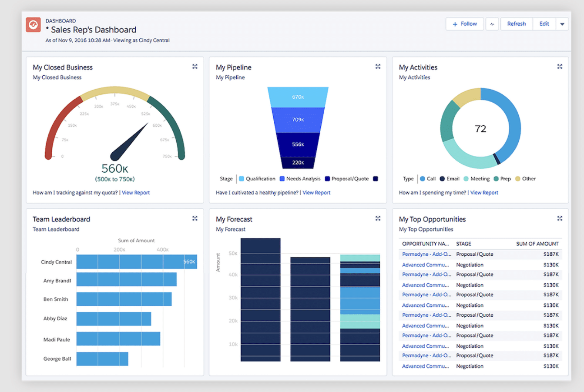Click the Refresh button
The height and width of the screenshot is (392, 584).
click(x=516, y=24)
